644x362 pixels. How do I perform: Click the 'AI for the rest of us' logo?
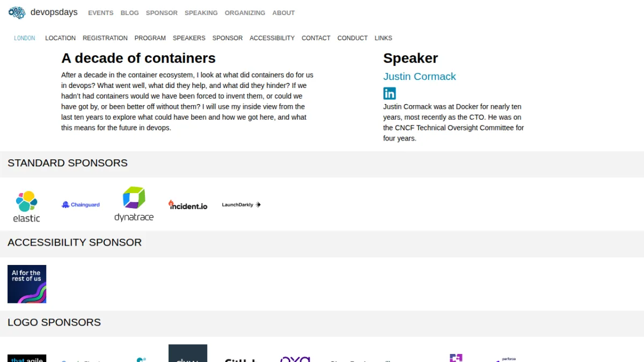point(27,284)
